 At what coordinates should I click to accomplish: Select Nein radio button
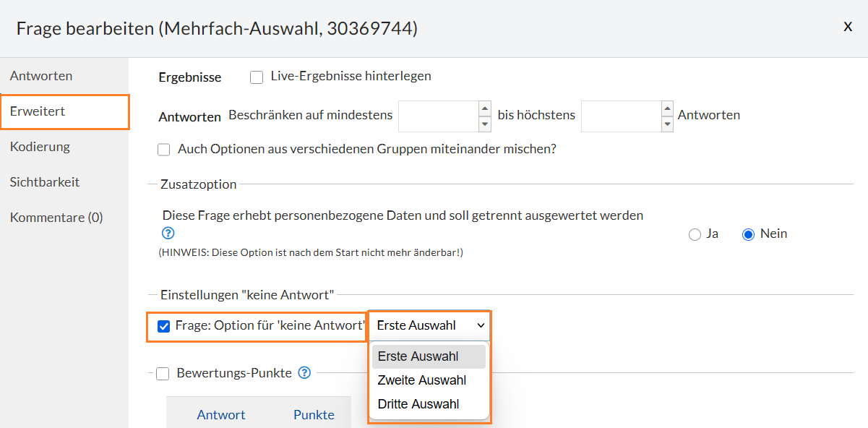tap(748, 234)
